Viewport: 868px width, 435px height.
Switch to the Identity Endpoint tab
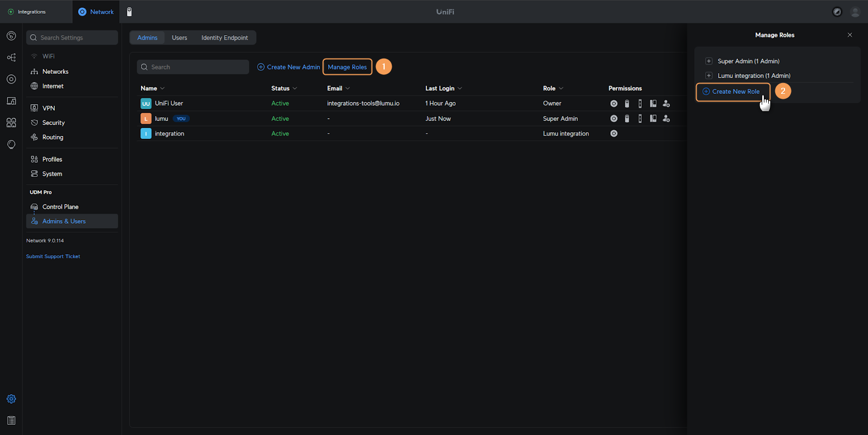point(224,38)
